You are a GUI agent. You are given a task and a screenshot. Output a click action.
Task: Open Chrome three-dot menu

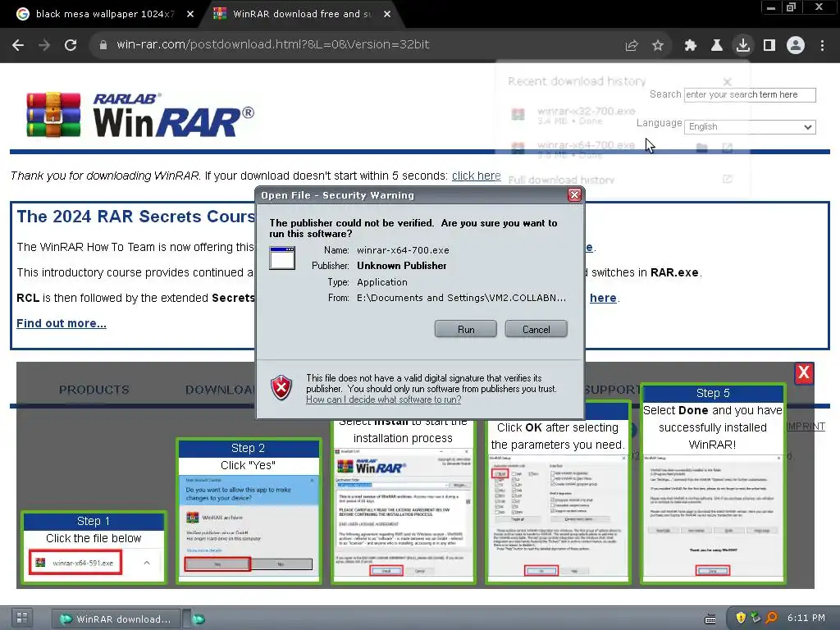[x=822, y=45]
